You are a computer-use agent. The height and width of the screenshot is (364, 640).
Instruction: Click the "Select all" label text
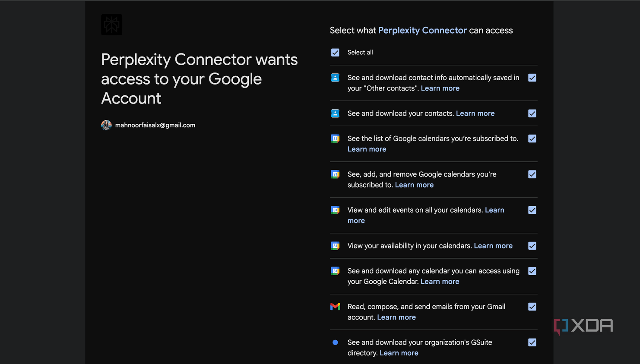coord(360,52)
